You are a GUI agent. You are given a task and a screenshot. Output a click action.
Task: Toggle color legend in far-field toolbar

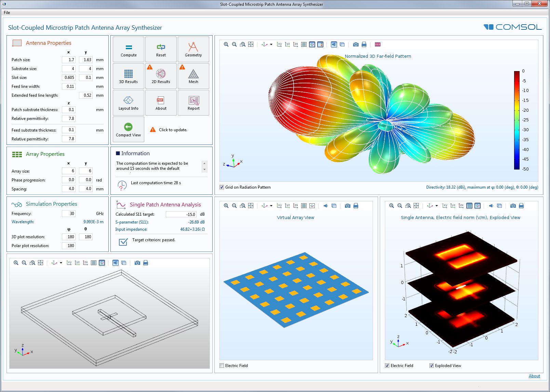click(x=320, y=44)
